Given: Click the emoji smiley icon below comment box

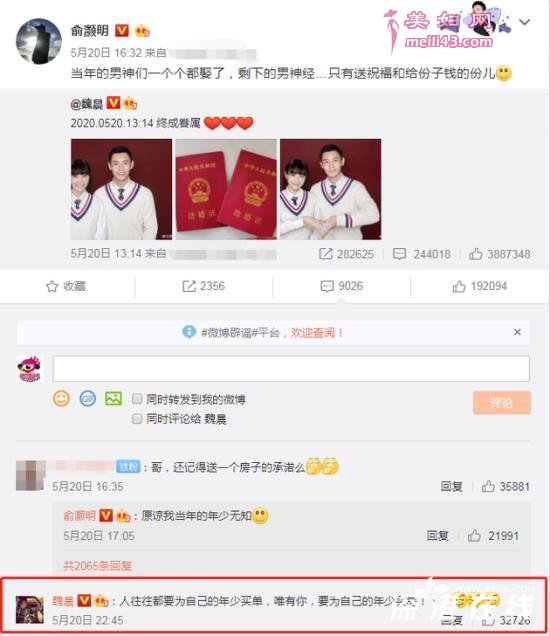Looking at the screenshot, I should click(61, 399).
